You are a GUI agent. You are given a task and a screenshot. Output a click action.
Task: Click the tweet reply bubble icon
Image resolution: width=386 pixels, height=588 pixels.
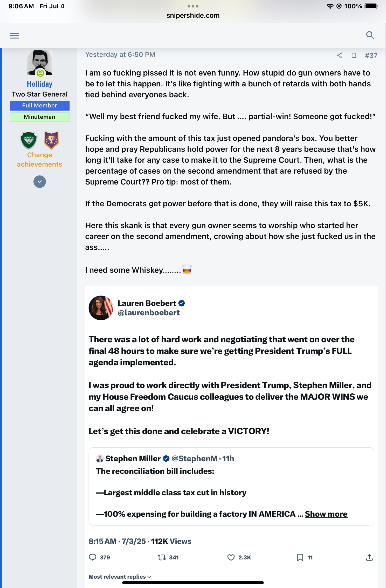coord(93,557)
